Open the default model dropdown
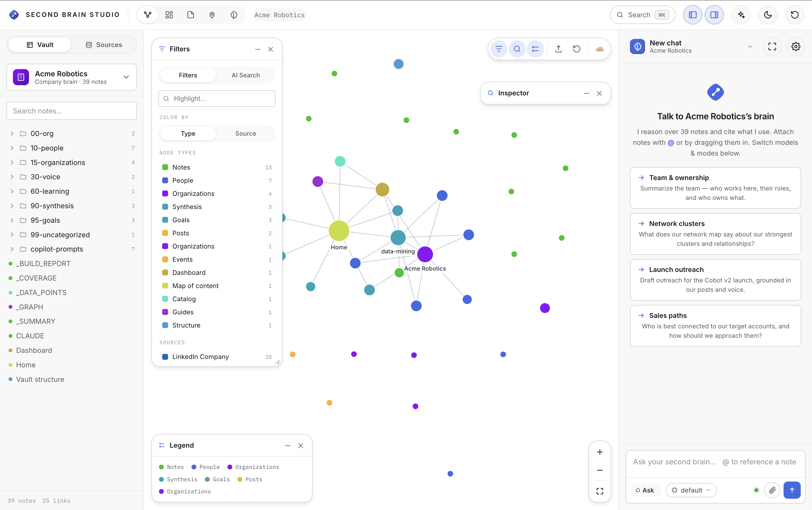 tap(691, 490)
